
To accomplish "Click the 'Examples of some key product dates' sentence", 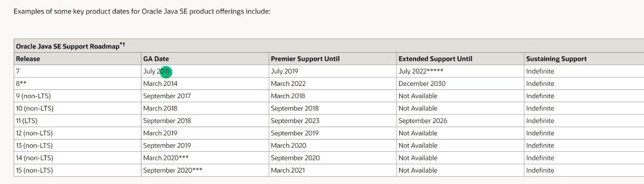I will [142, 11].
